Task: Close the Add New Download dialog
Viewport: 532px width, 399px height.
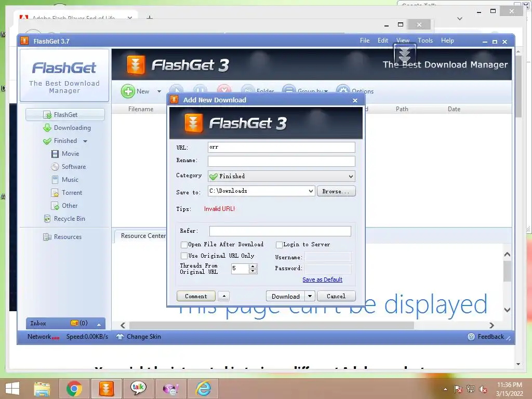Action: [x=355, y=100]
